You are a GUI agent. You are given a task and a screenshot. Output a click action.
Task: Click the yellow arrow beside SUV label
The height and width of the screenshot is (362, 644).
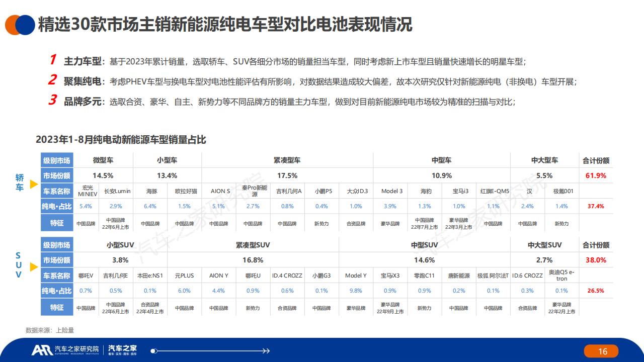click(34, 267)
